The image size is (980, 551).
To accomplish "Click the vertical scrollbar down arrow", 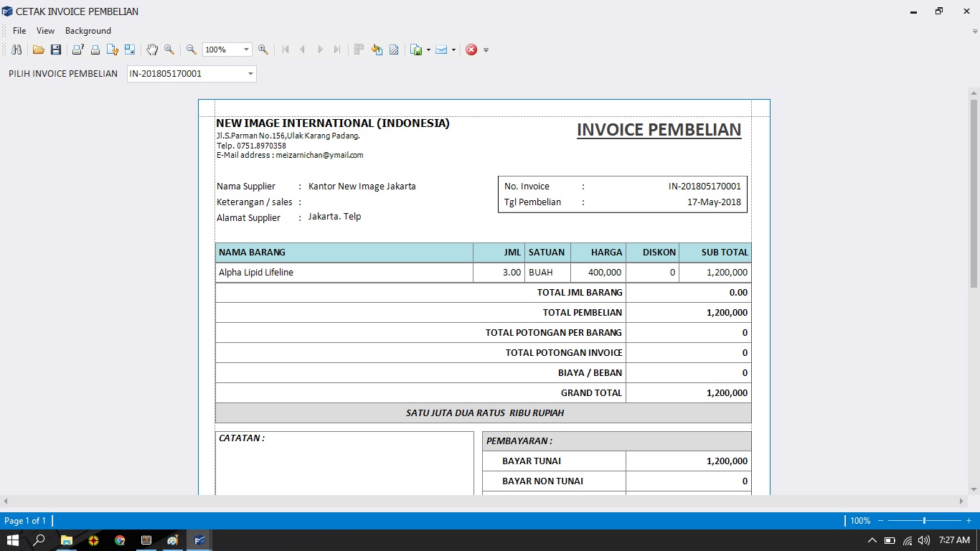I will click(x=974, y=489).
